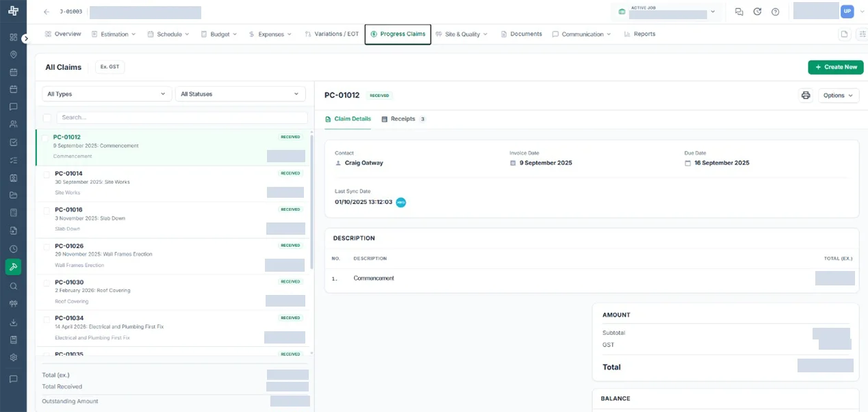Open claim PC-01014 Site Works
Screen dimensions: 868x412
tap(173, 184)
